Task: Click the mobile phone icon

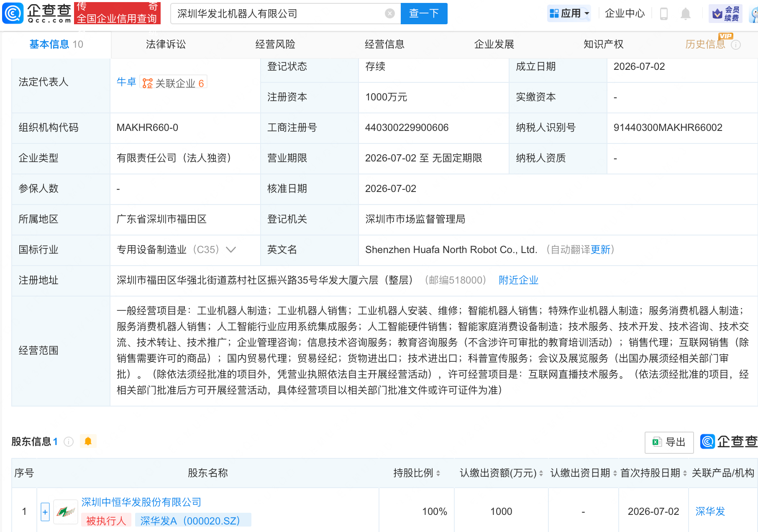Action: coord(663,14)
